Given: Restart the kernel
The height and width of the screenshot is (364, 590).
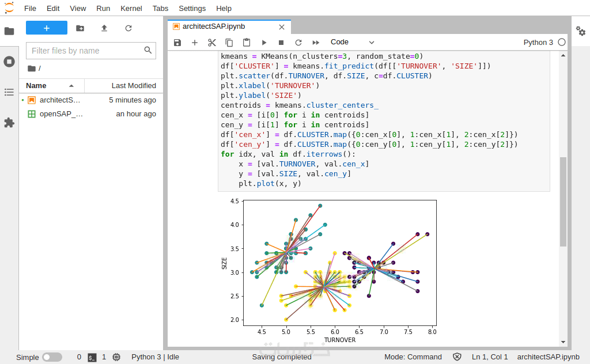Looking at the screenshot, I should click(x=298, y=43).
